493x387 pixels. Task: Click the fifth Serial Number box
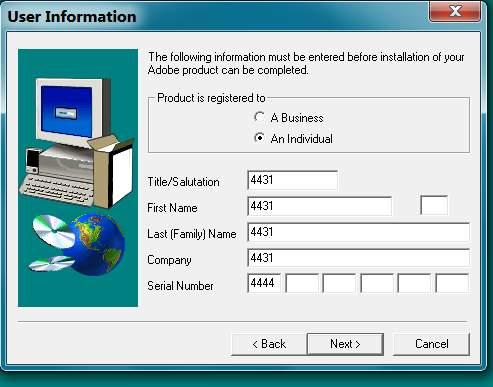414,283
